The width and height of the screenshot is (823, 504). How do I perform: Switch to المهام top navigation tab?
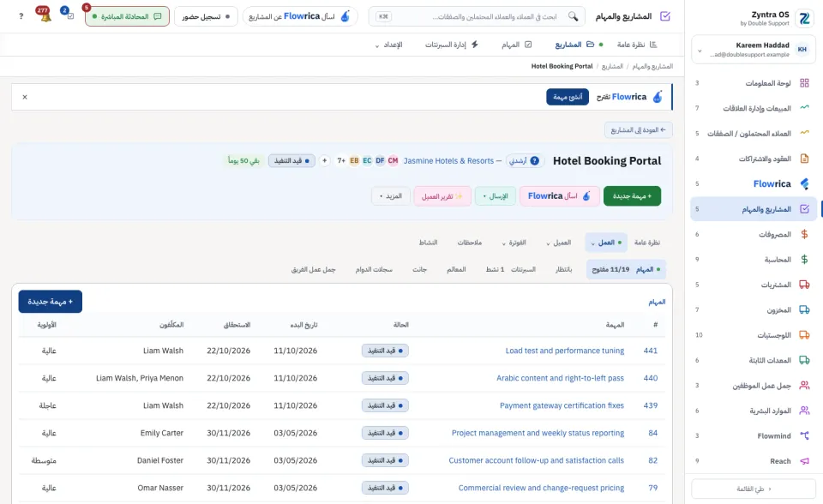[516, 45]
